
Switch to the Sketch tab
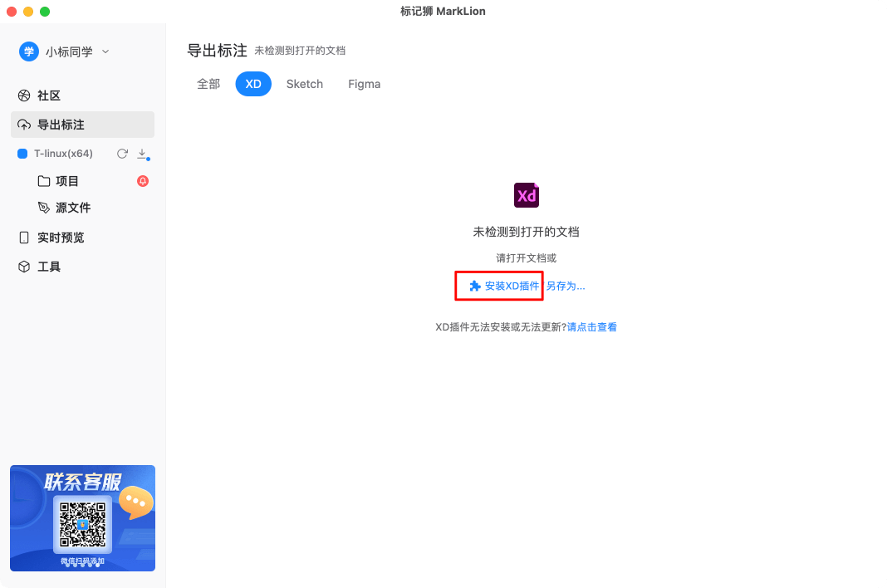click(x=304, y=84)
